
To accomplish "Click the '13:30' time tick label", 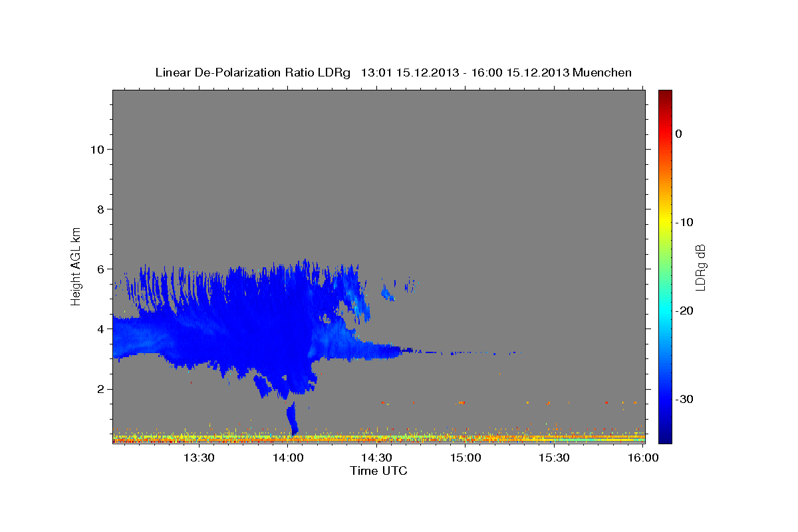I will pos(199,458).
